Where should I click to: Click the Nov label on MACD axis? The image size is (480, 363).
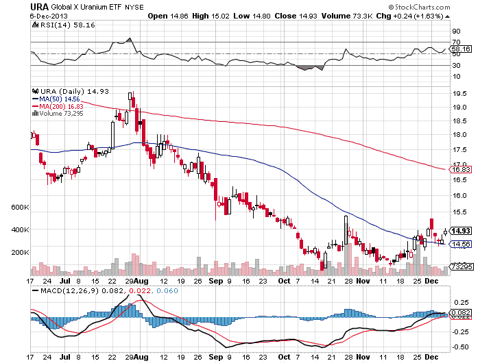(x=363, y=357)
